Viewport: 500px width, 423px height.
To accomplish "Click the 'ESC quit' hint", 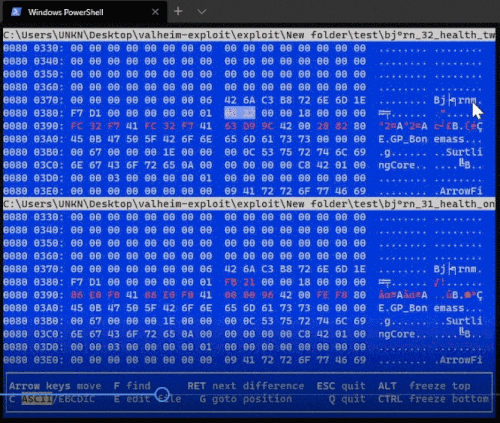I will (341, 386).
